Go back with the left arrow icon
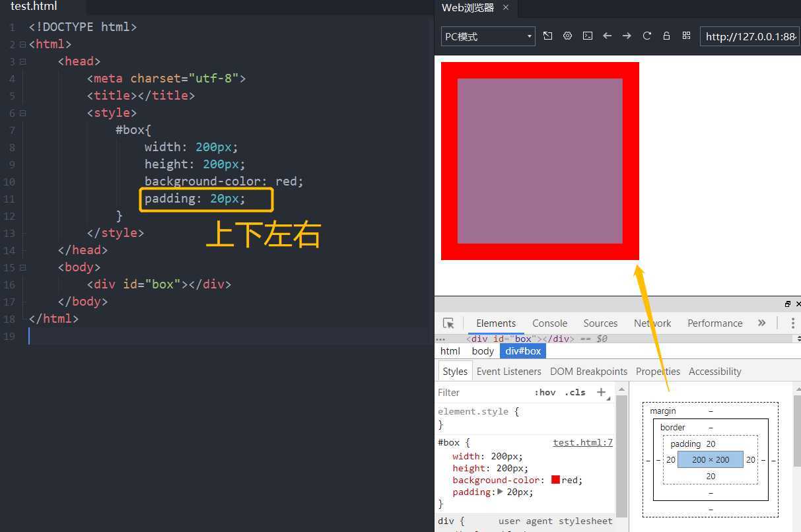This screenshot has height=532, width=801. pos(607,36)
